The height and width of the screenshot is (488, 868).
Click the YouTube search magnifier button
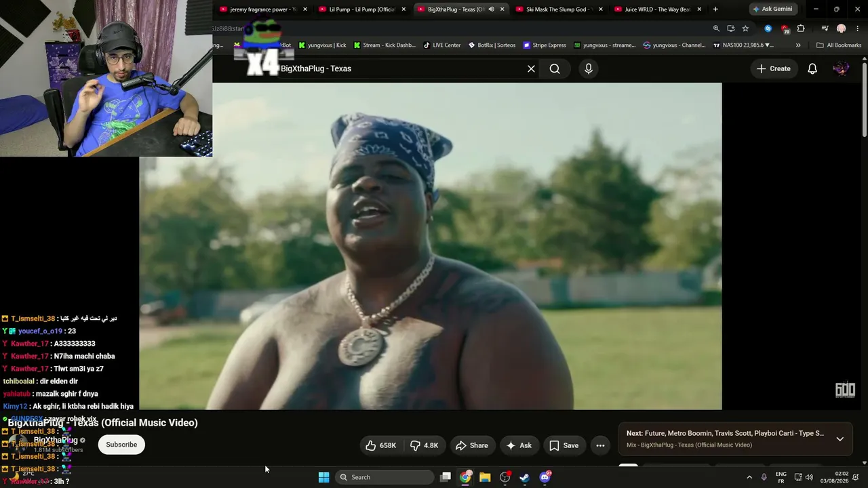tap(555, 68)
